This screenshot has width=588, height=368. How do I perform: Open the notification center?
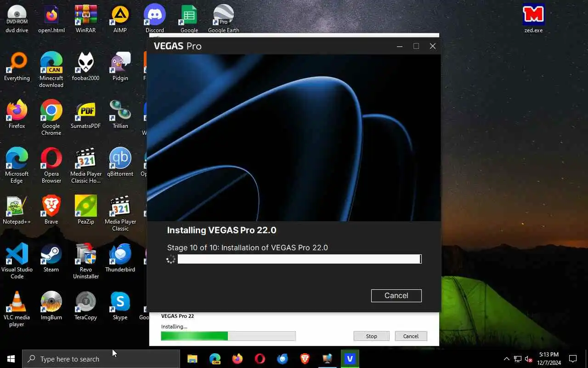point(573,359)
